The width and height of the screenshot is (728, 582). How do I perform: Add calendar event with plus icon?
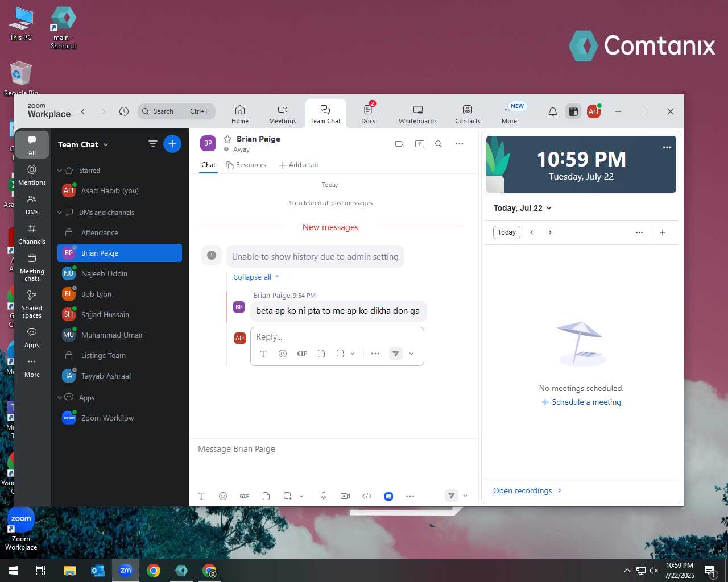[663, 232]
